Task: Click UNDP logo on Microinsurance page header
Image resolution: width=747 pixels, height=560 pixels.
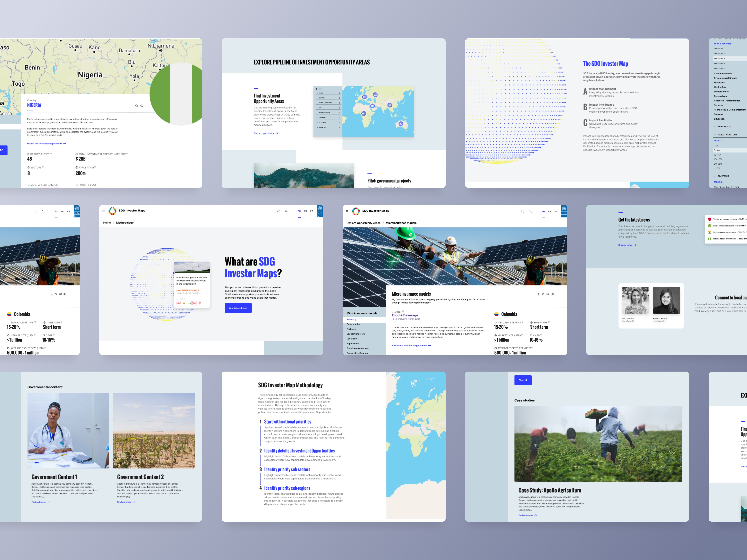Action: point(564,211)
